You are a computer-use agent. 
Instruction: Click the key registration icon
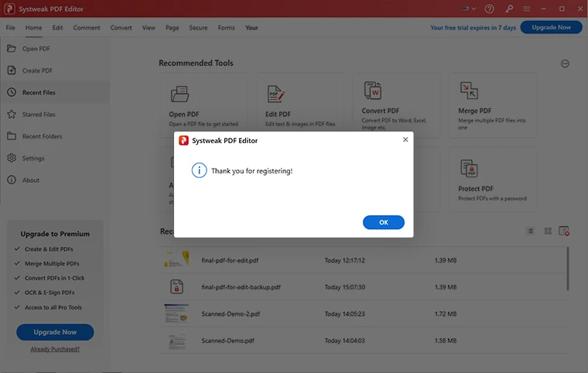(x=509, y=9)
